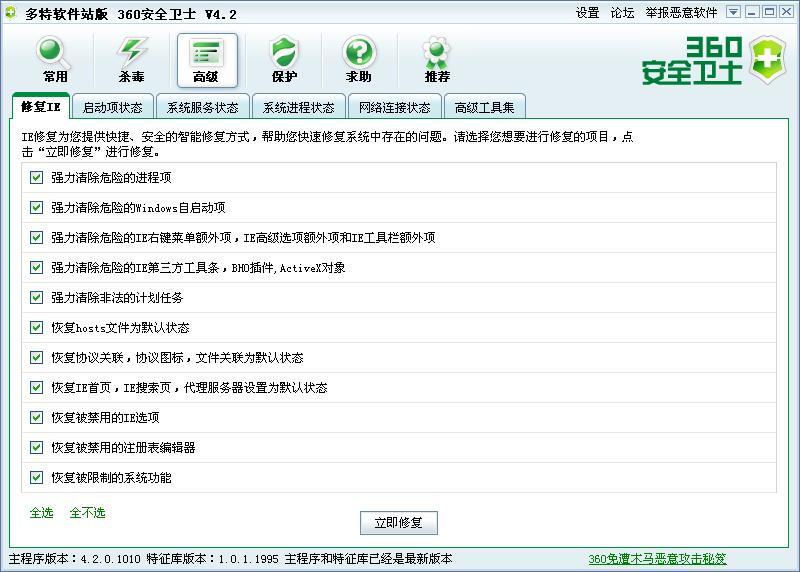This screenshot has height=572, width=800.
Task: Toggle 恢复hosts文件为默认状态 checkbox
Action: tap(36, 328)
